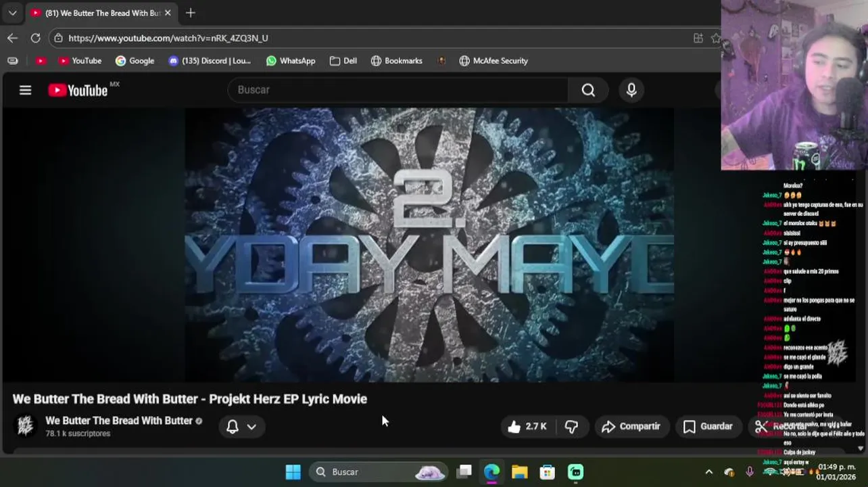Open the Bookmarks globe bookmark

tap(397, 61)
